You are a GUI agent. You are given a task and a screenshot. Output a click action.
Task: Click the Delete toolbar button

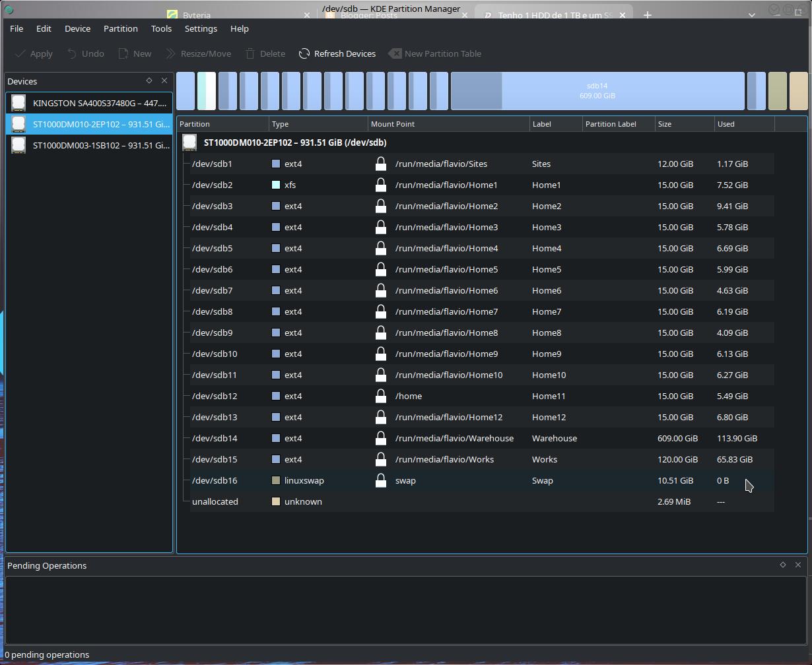click(265, 53)
